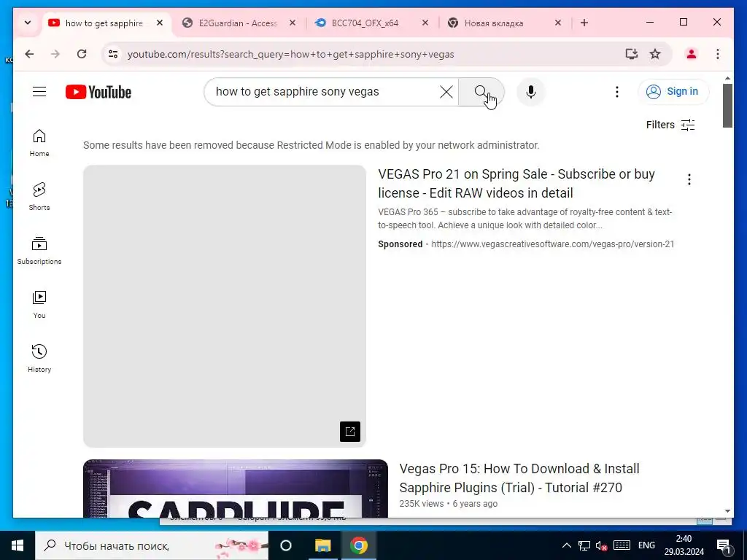The width and height of the screenshot is (747, 560).
Task: Close the 'how to get sapphire' tab
Action: [x=160, y=23]
